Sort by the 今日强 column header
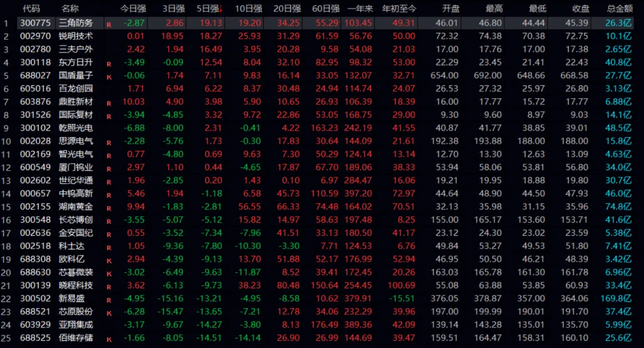This screenshot has width=644, height=348. click(x=133, y=8)
